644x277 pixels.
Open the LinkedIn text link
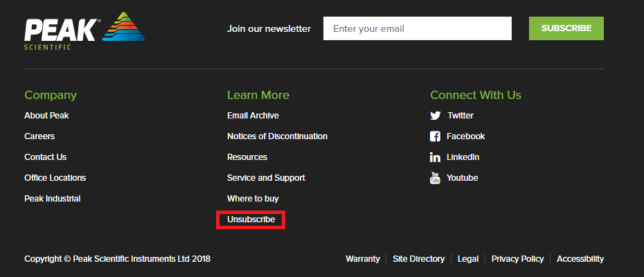point(463,157)
